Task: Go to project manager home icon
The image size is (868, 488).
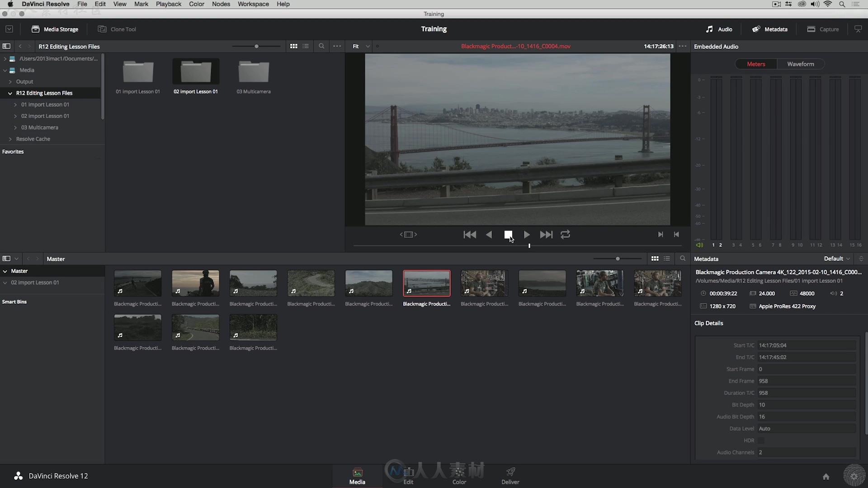Action: [x=826, y=476]
